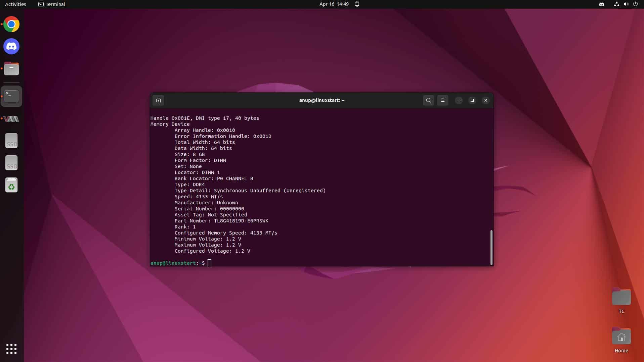
Task: Open the Terminal app menu in the top bar
Action: [51, 4]
